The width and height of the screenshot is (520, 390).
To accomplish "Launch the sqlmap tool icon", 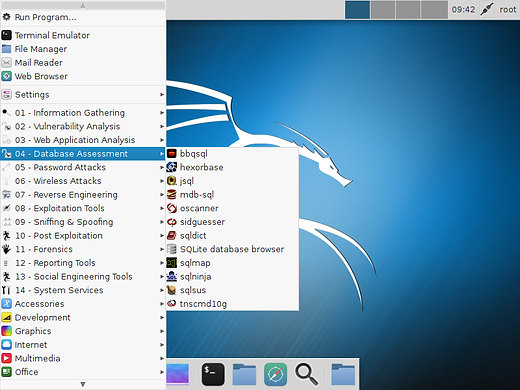I will pos(172,263).
